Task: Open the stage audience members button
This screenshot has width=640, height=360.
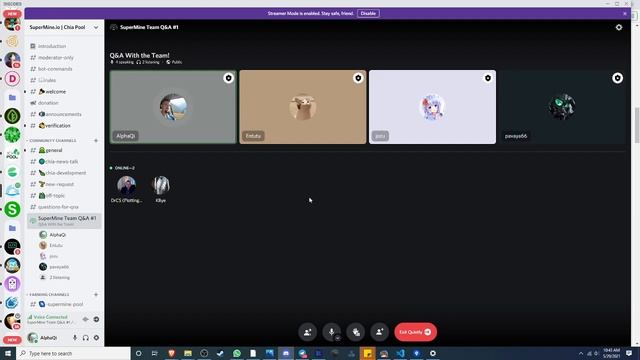Action: coord(307,332)
